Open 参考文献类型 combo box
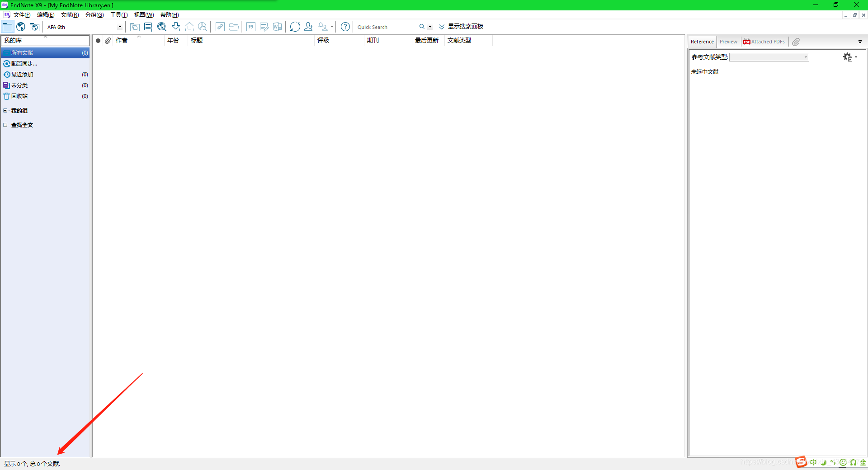 pyautogui.click(x=769, y=57)
